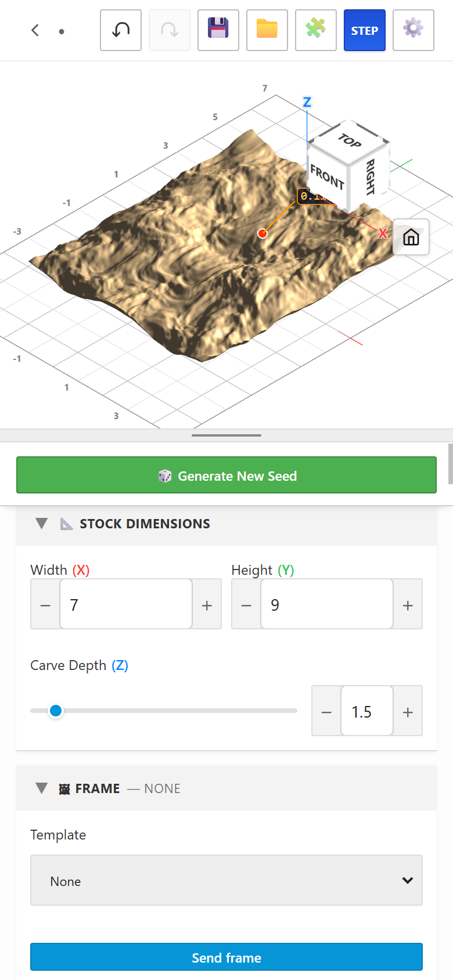Collapse the Frame section

click(x=41, y=788)
